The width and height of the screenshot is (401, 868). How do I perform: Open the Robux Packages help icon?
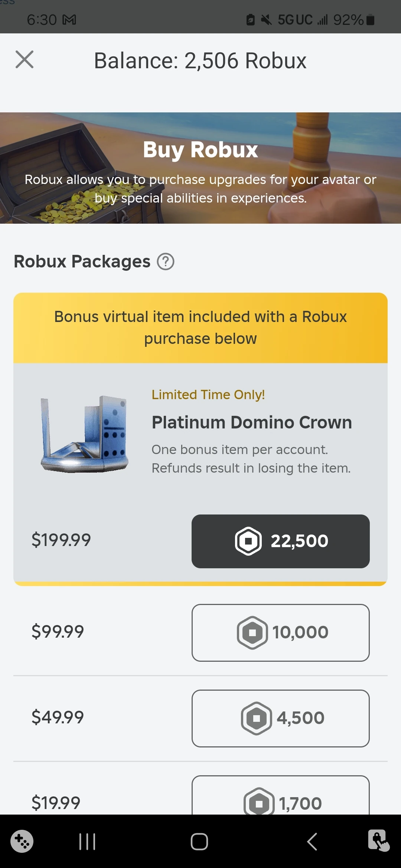point(165,261)
